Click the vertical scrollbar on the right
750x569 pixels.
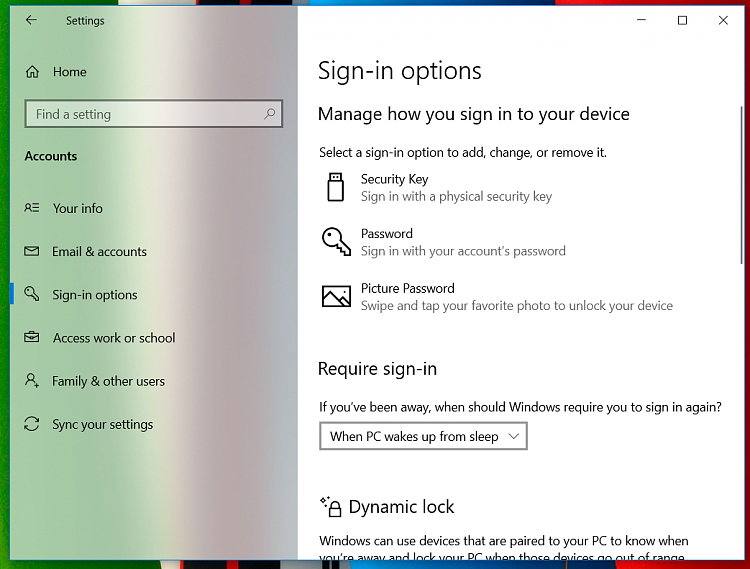[x=742, y=184]
